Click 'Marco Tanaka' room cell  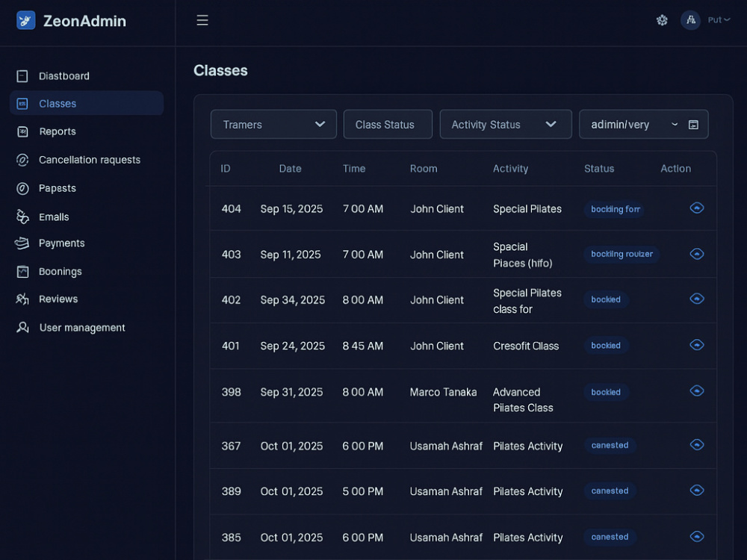click(443, 392)
